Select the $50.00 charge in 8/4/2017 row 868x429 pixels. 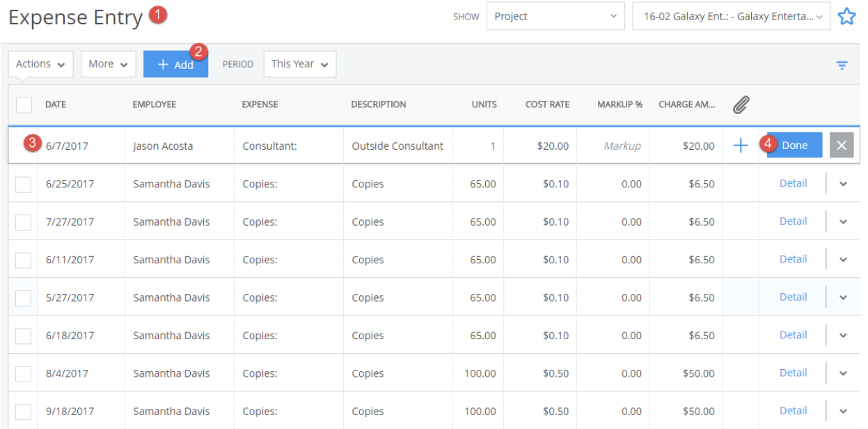tap(697, 373)
